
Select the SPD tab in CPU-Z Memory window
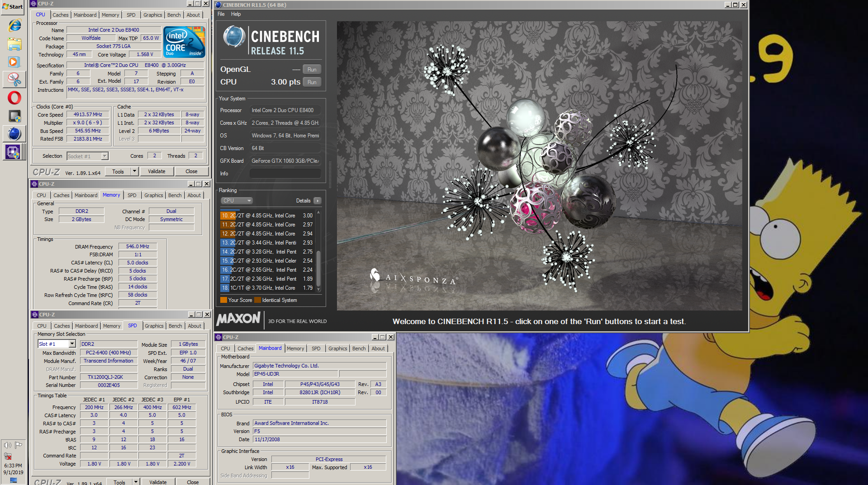coord(132,195)
